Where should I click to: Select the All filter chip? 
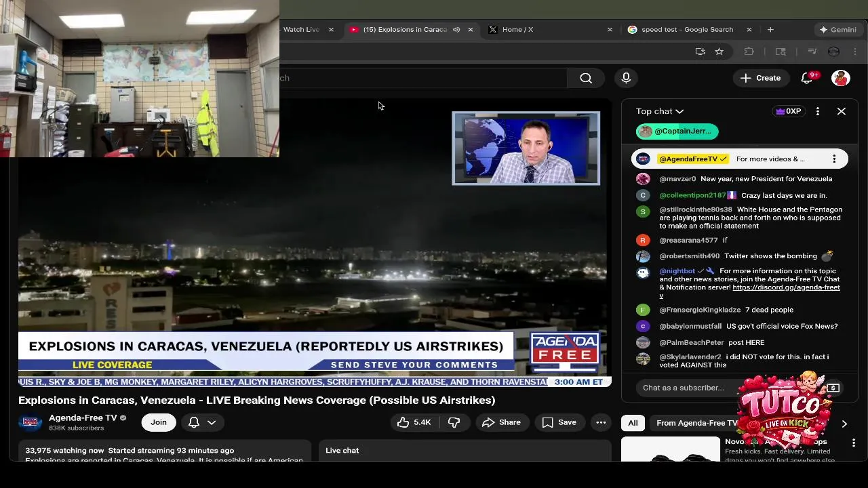tap(633, 423)
